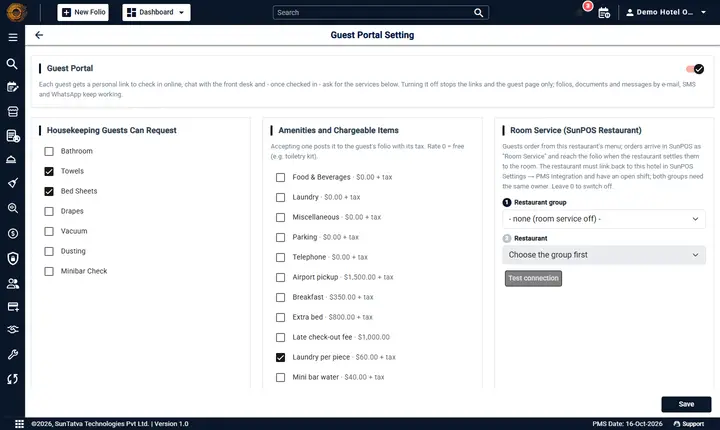
Task: Click the 'Housekeeping Guests Can Request' heading
Action: click(x=112, y=130)
